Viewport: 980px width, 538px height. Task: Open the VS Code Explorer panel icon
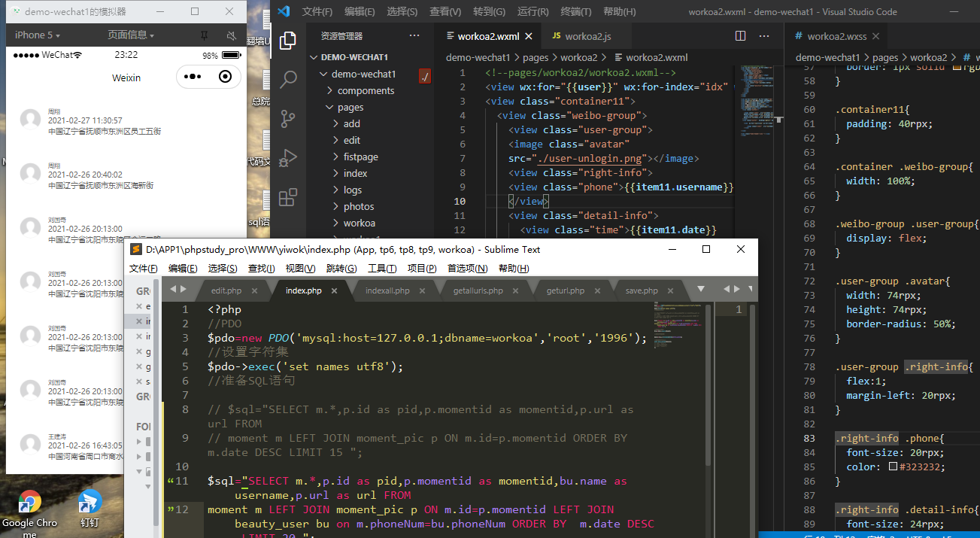[287, 41]
